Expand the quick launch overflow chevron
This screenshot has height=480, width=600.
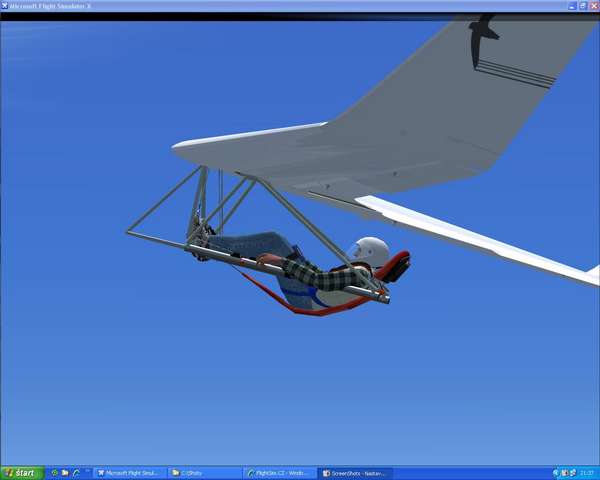click(x=88, y=470)
